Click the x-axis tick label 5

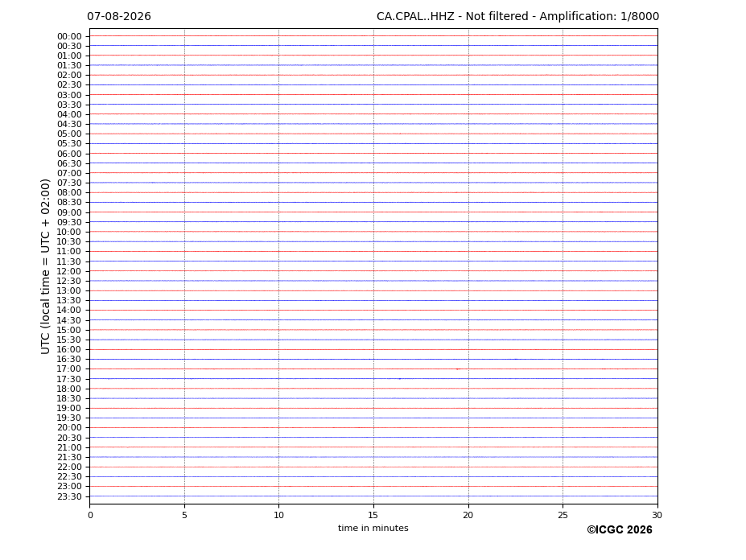pos(184,515)
